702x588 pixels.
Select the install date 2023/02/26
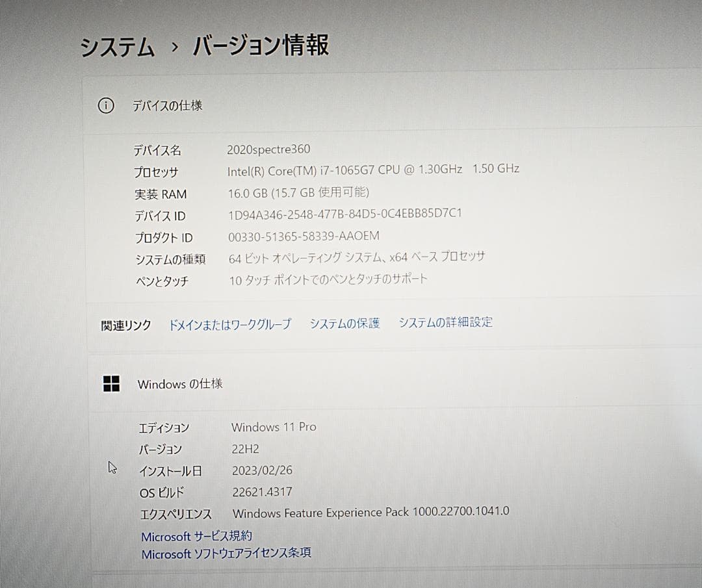tap(262, 470)
